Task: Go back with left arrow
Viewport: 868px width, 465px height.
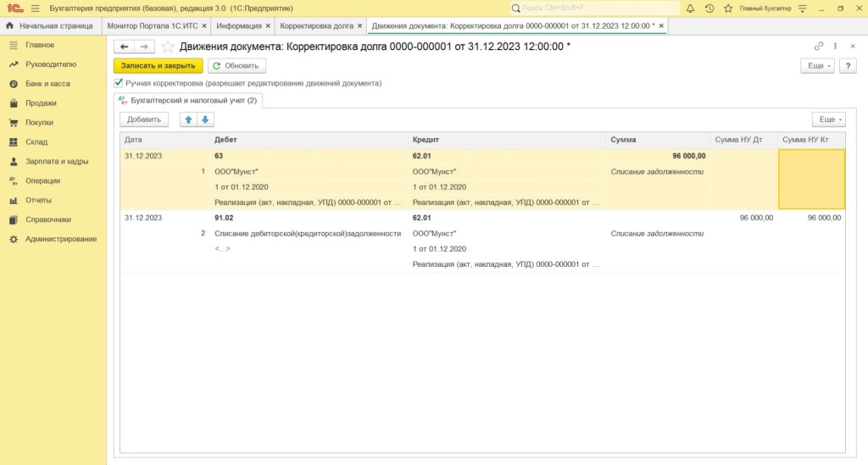Action: pyautogui.click(x=125, y=47)
